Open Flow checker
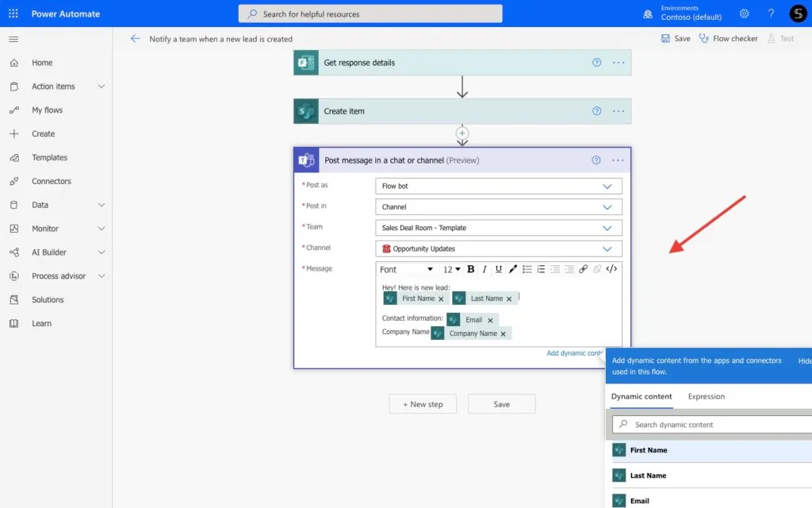 [x=728, y=38]
